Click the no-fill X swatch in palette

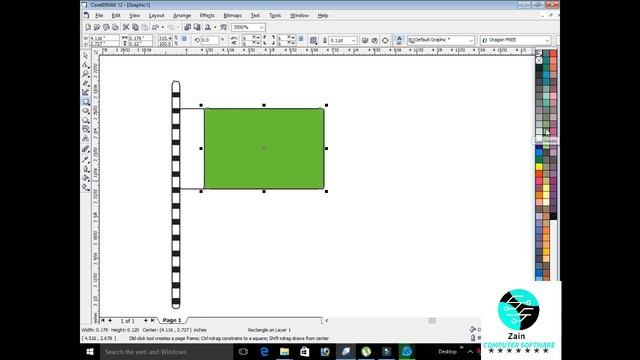pos(539,60)
